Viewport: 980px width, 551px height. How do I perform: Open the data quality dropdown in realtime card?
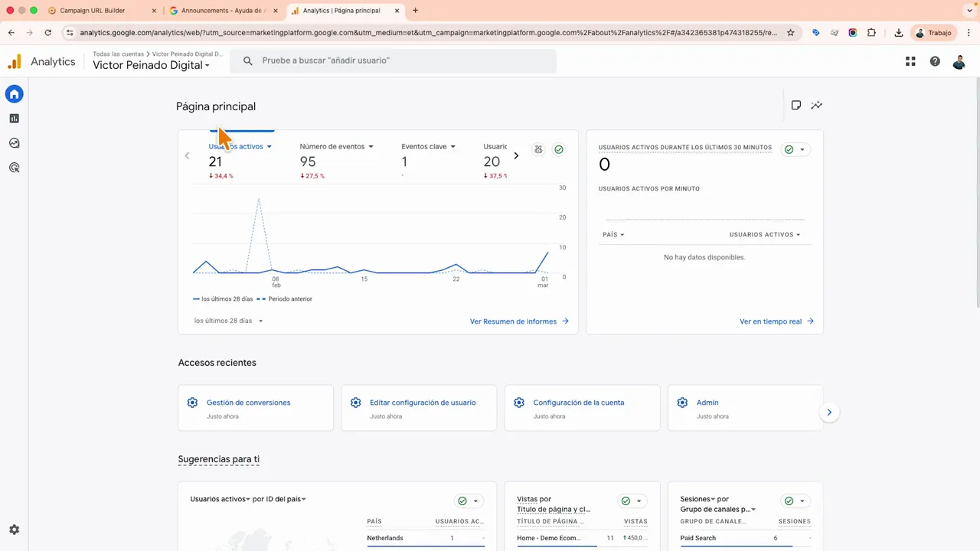pos(795,149)
